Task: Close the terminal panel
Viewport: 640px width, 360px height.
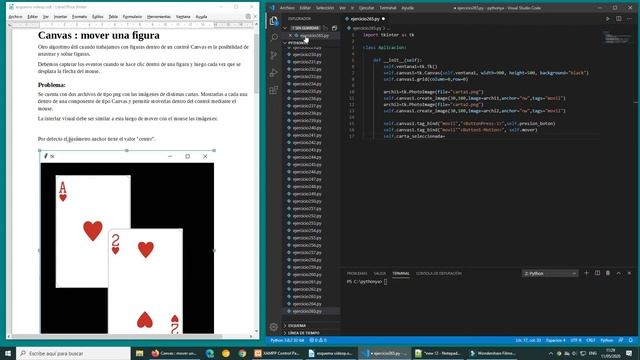Action: tap(629, 273)
